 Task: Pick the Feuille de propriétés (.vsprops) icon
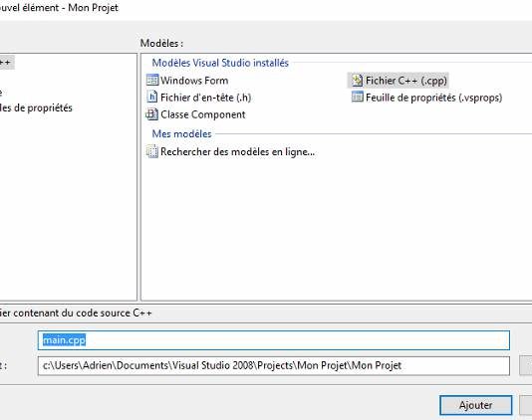[x=357, y=97]
